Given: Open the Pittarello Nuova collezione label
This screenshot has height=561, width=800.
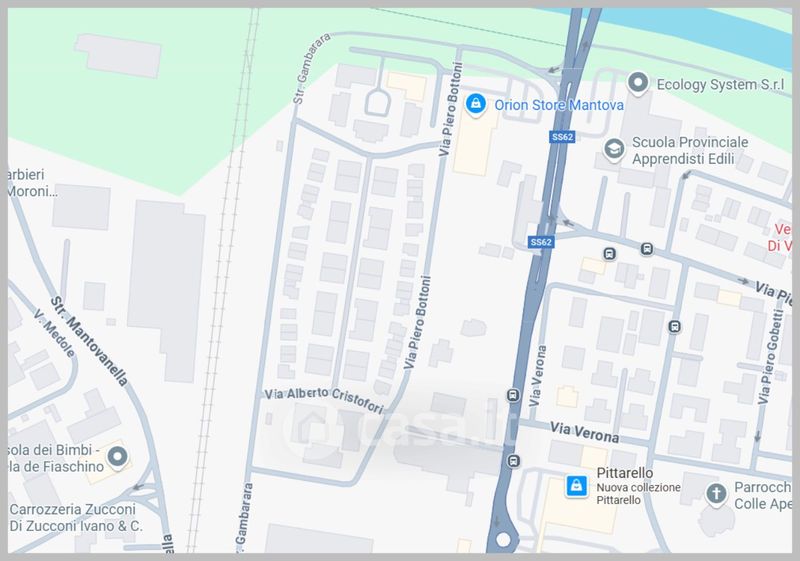Looking at the screenshot, I should click(x=638, y=487).
